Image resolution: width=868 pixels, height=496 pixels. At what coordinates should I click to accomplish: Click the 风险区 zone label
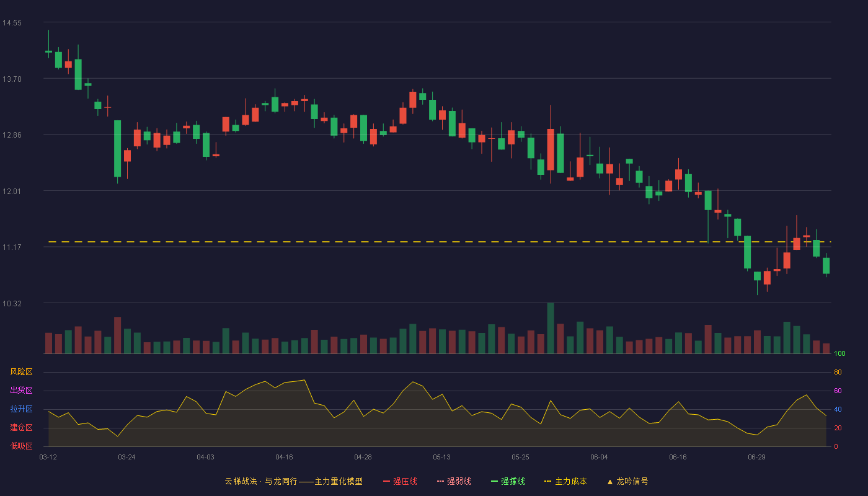(21, 372)
